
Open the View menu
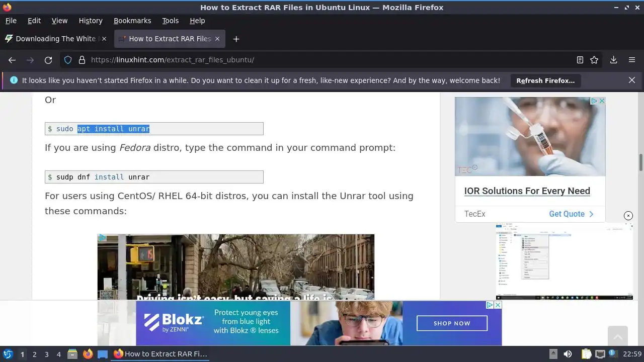[x=59, y=21]
